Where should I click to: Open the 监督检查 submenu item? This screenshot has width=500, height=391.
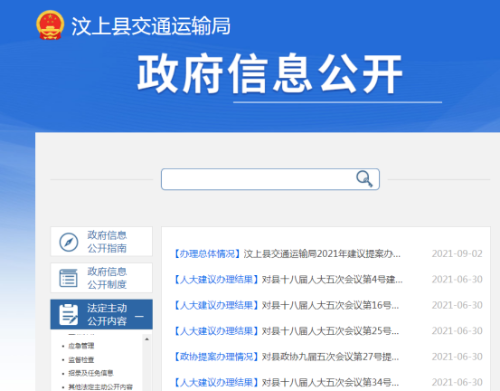81,360
